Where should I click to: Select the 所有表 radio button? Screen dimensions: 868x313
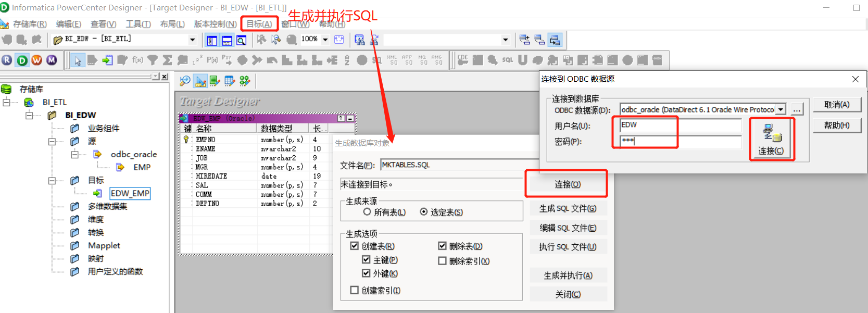(x=367, y=212)
